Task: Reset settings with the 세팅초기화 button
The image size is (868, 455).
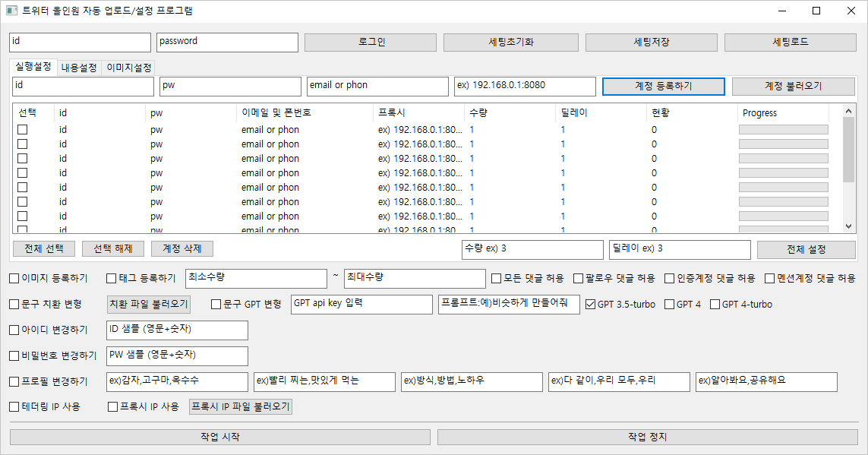Action: (511, 42)
